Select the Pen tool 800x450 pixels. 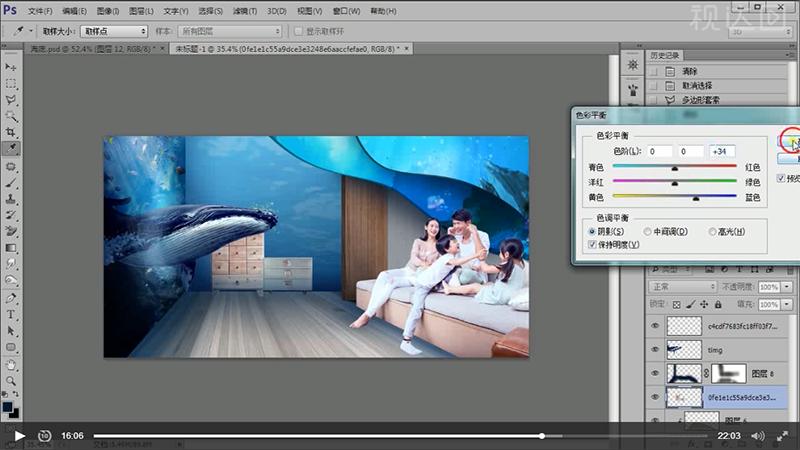[11, 298]
